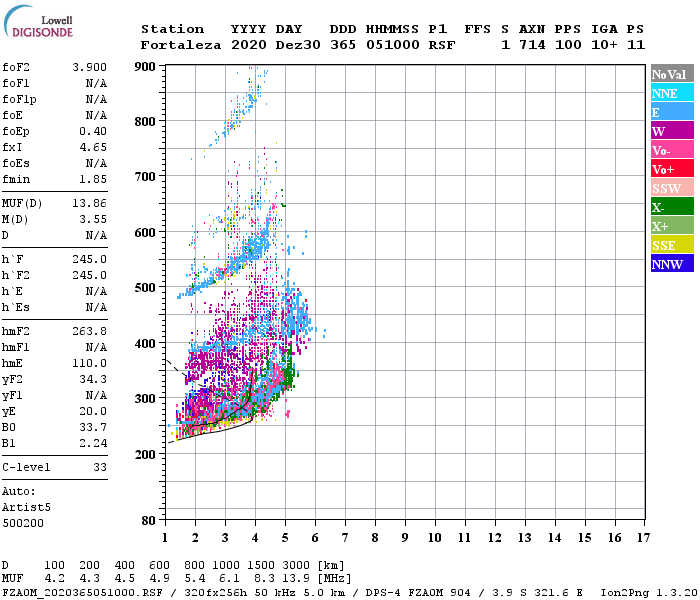Click the 900 km y-axis label
Image resolution: width=700 pixels, height=600 pixels.
point(145,67)
